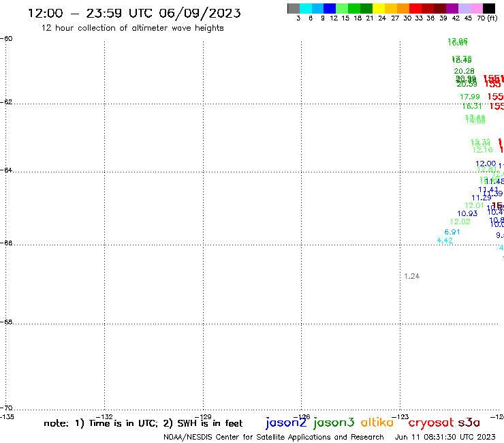Screen dimensions: 504x443
Task: Select the s3a satellite label
Action: coord(469,423)
